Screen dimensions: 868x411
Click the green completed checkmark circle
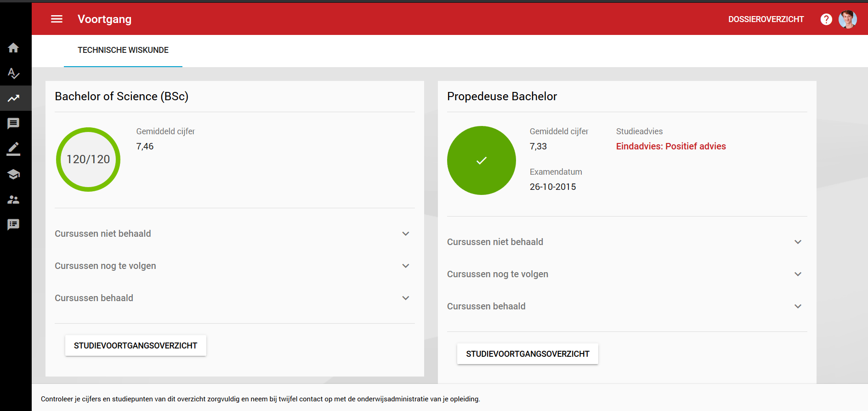(x=482, y=160)
